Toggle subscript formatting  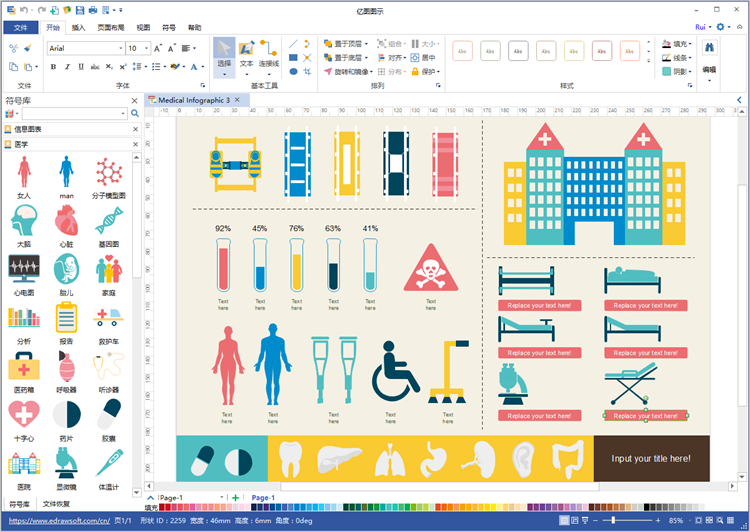109,67
